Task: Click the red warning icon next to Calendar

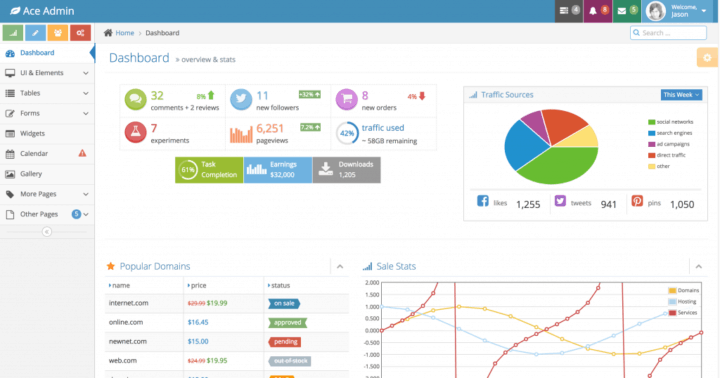Action: click(x=82, y=153)
